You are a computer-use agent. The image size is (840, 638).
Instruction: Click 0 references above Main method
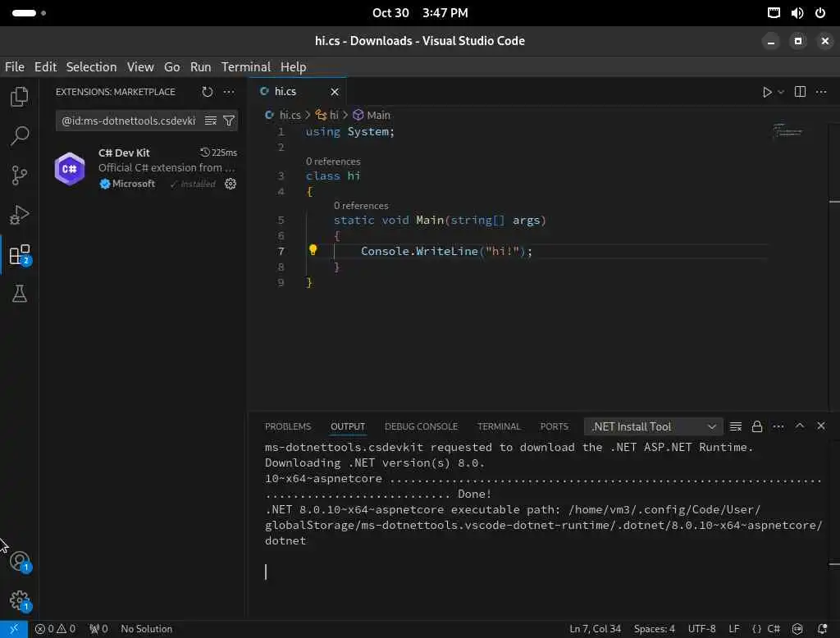point(361,206)
